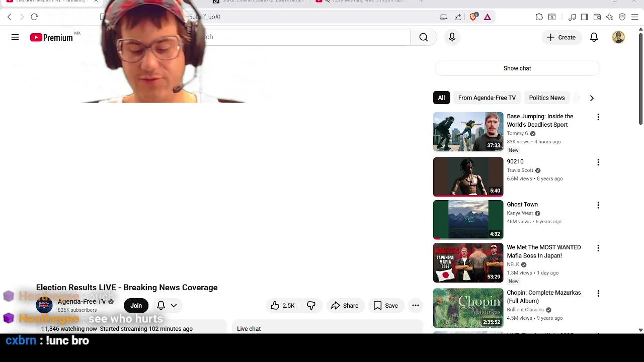644x362 pixels.
Task: Click the browser forward arrow
Action: pos(22,17)
